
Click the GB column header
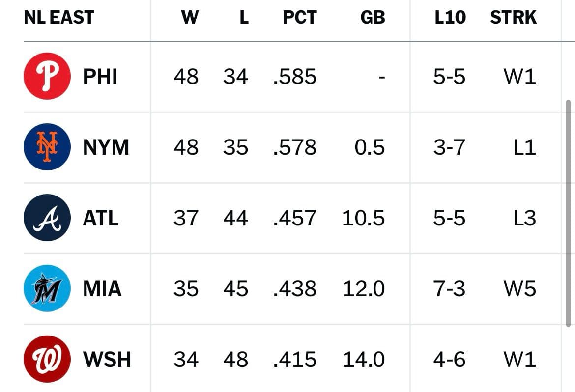373,17
